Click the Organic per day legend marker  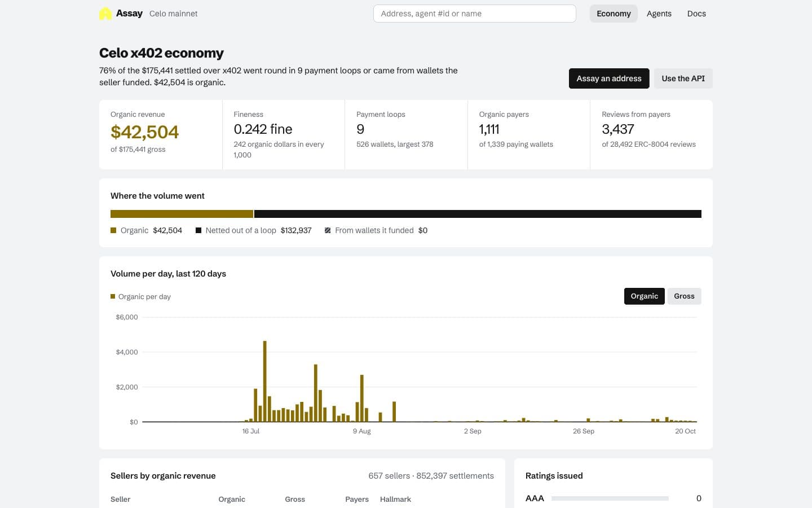click(x=113, y=296)
